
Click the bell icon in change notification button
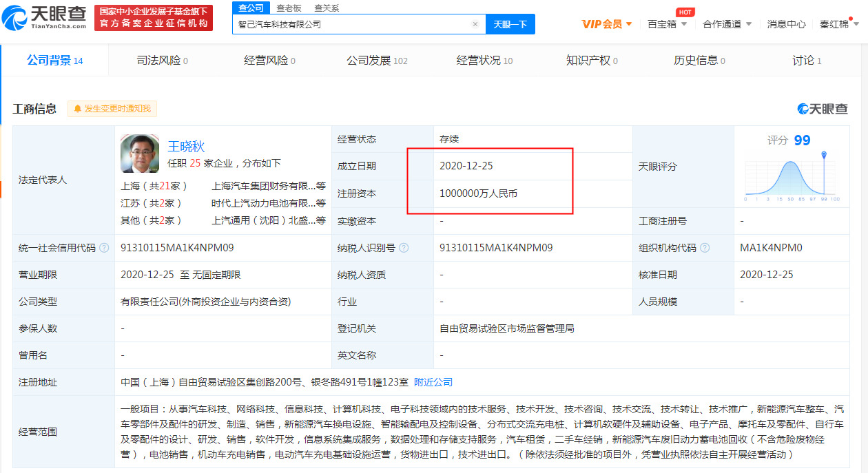tap(77, 109)
